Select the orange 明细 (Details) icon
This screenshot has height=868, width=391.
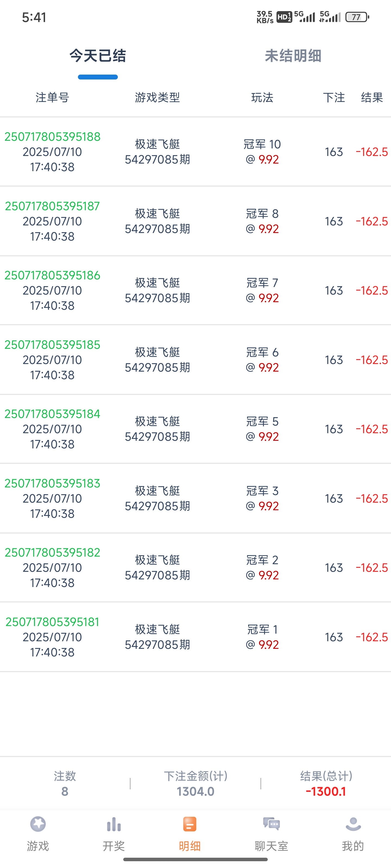tap(190, 825)
